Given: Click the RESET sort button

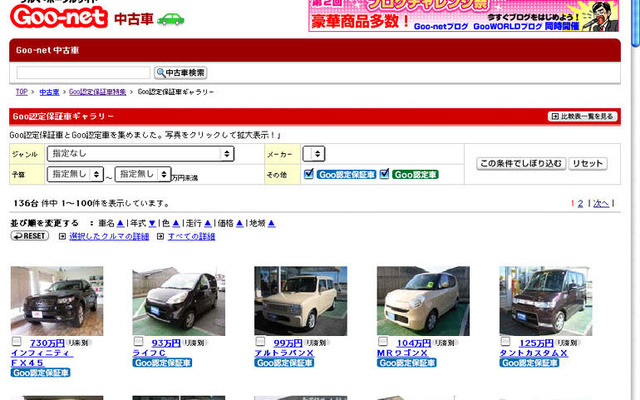Looking at the screenshot, I should 30,236.
